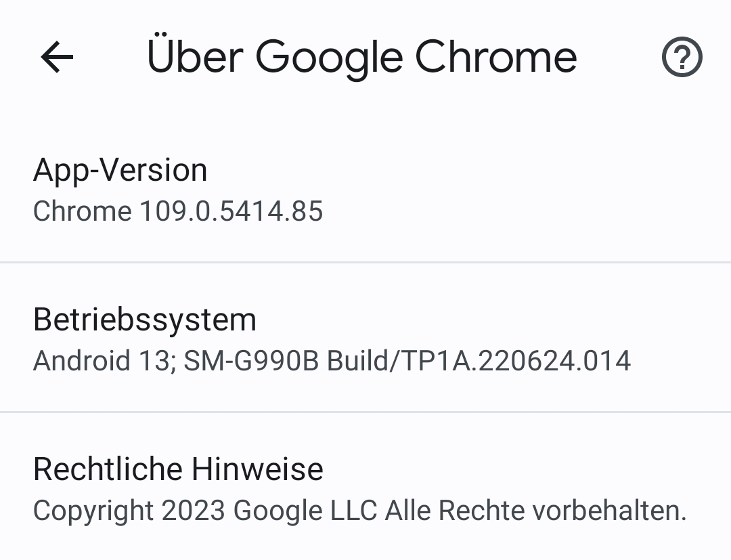Click "Alle Rechte vorbehalten." text
Viewport: 731px width, 560px height.
(x=535, y=511)
